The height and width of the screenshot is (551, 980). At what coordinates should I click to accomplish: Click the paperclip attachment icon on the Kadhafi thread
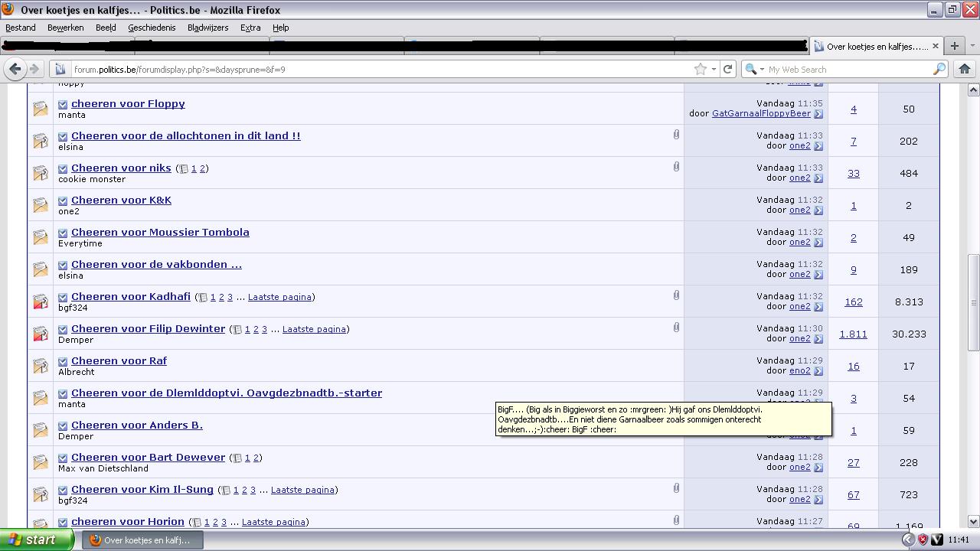point(676,295)
